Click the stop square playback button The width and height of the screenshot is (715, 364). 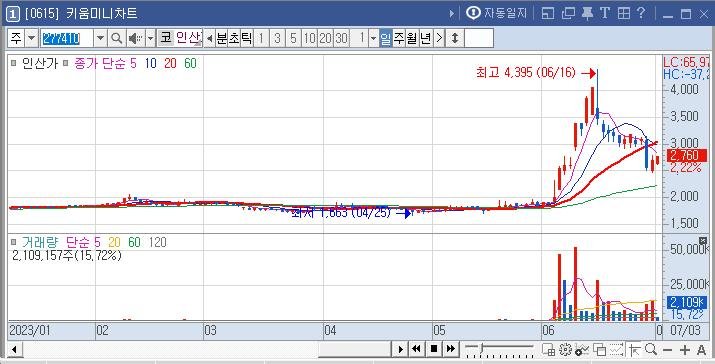[434, 349]
